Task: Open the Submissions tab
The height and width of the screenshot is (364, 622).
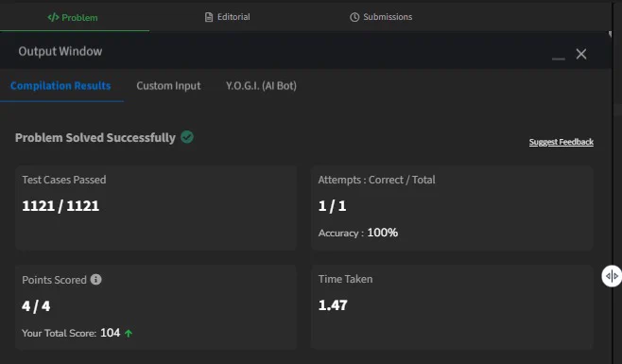Action: pyautogui.click(x=381, y=17)
